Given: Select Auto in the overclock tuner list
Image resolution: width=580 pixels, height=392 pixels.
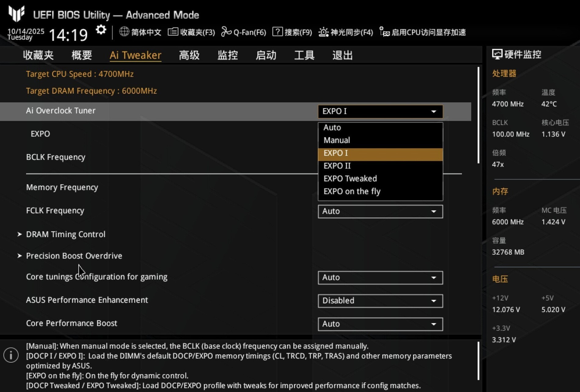Looking at the screenshot, I should coord(332,128).
